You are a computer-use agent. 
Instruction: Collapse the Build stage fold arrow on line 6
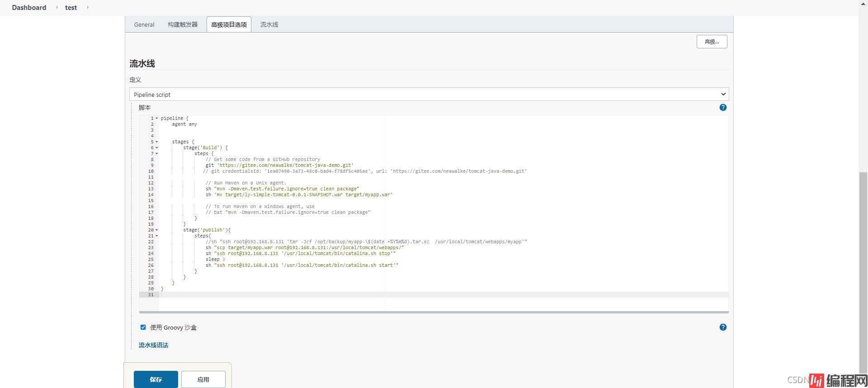(157, 148)
